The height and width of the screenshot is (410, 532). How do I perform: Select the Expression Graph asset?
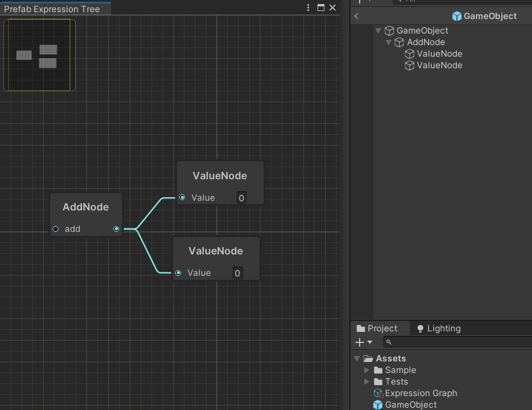click(421, 393)
